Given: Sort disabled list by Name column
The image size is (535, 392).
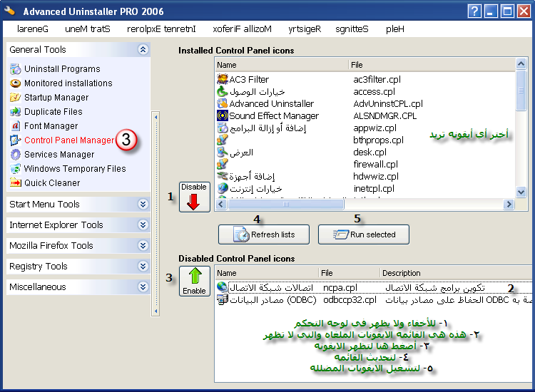Looking at the screenshot, I should pos(267,273).
